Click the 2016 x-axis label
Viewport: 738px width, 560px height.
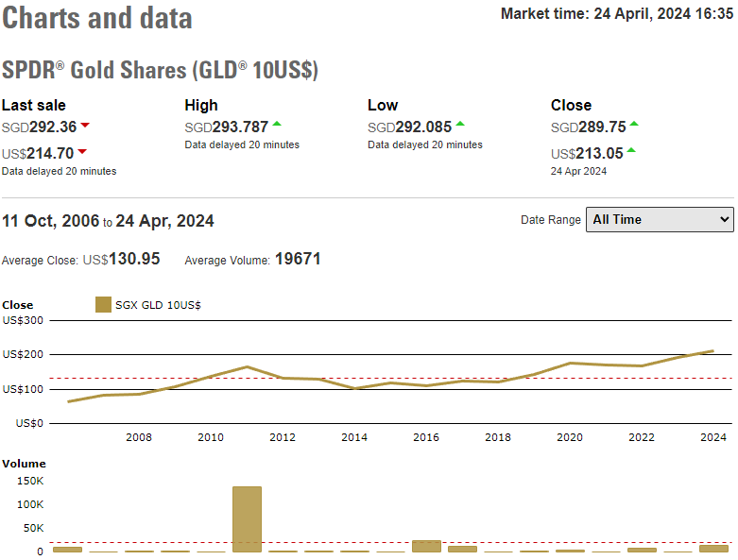[426, 437]
